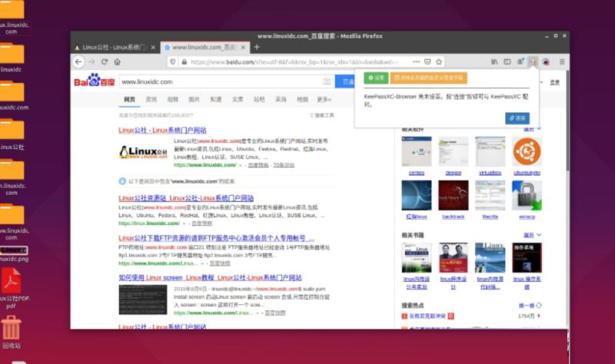Click the Baidu logo
The width and height of the screenshot is (615, 364).
click(94, 81)
